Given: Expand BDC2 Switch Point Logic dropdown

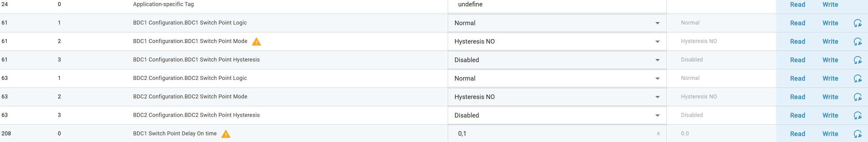Looking at the screenshot, I should click(557, 78).
